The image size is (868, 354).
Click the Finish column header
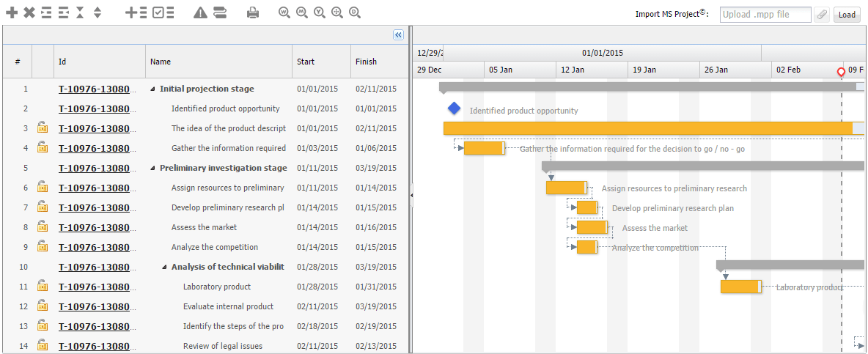(x=378, y=62)
